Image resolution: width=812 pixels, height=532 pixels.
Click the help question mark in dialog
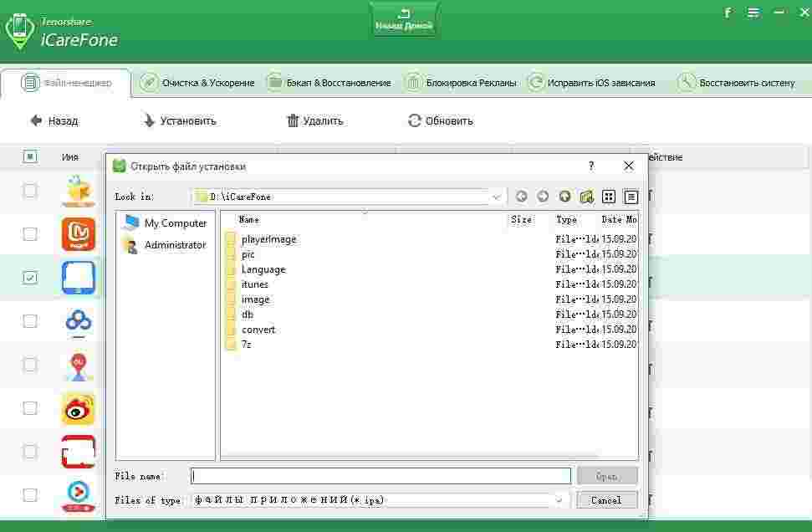[x=591, y=166]
